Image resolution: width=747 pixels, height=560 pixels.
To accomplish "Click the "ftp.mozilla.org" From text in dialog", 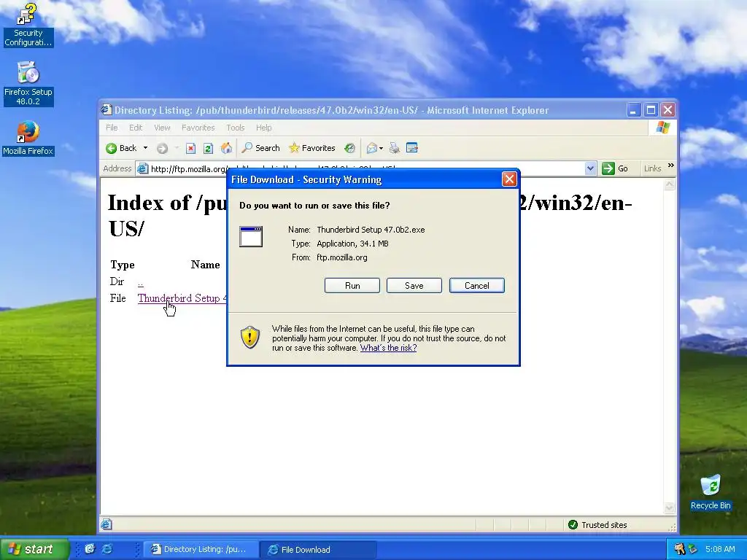I will pyautogui.click(x=342, y=257).
